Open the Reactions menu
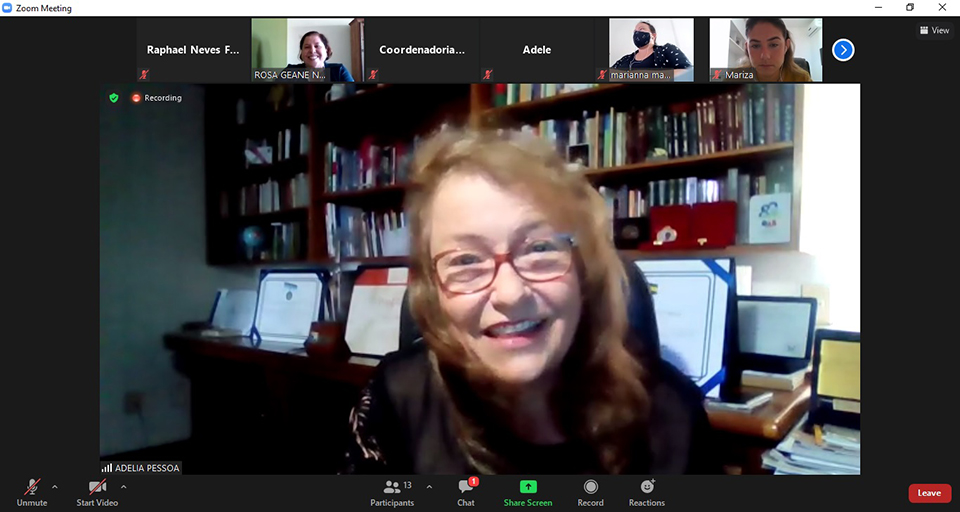The width and height of the screenshot is (960, 512). click(647, 491)
